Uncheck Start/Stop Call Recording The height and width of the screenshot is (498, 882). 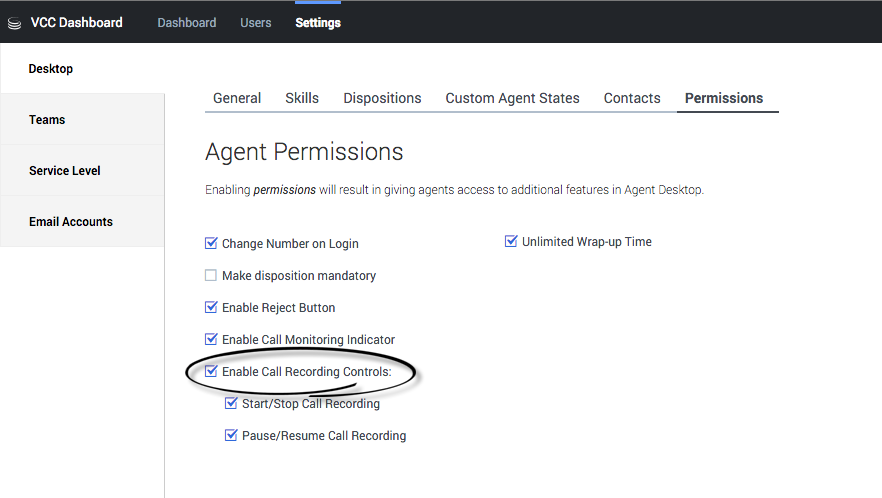231,403
